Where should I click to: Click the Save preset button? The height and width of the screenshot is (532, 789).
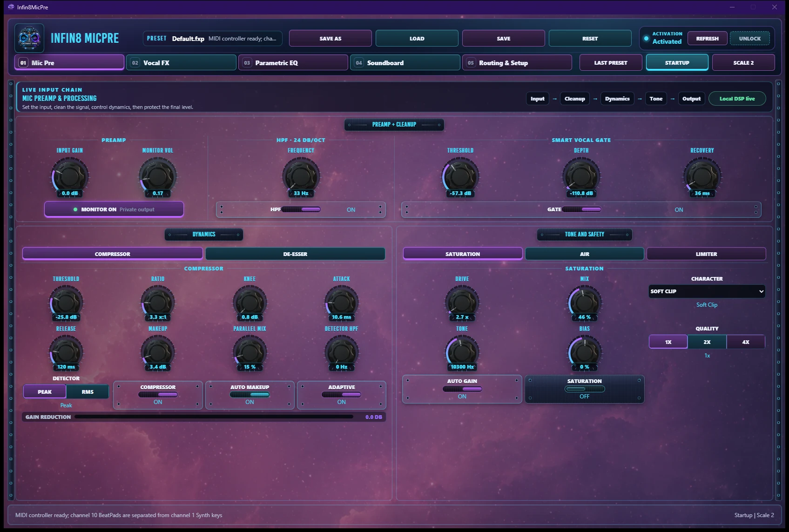click(504, 38)
